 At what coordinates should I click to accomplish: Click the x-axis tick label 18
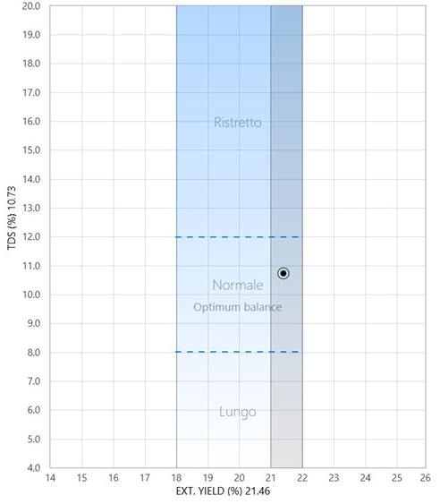click(176, 478)
